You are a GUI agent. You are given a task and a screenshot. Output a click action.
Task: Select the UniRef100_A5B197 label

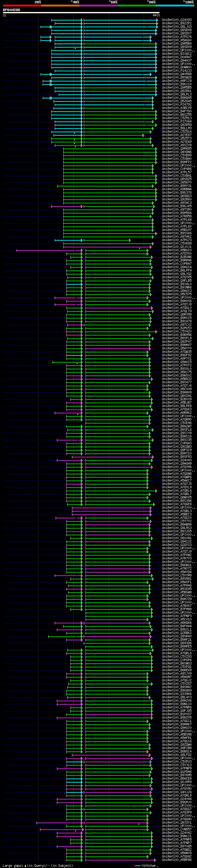[x=176, y=230]
